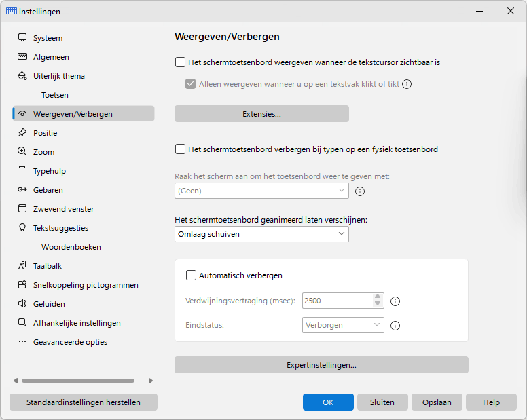Click the Gebaren arrow icon
The height and width of the screenshot is (420, 527).
click(22, 190)
